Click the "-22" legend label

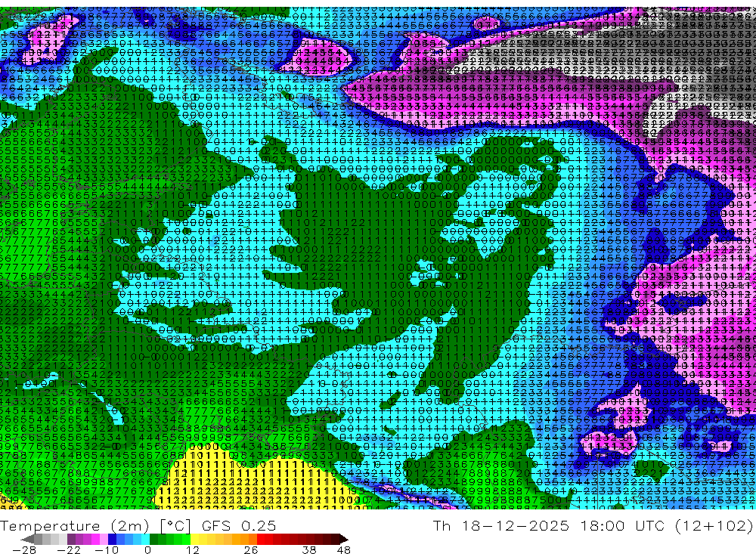[x=69, y=549]
